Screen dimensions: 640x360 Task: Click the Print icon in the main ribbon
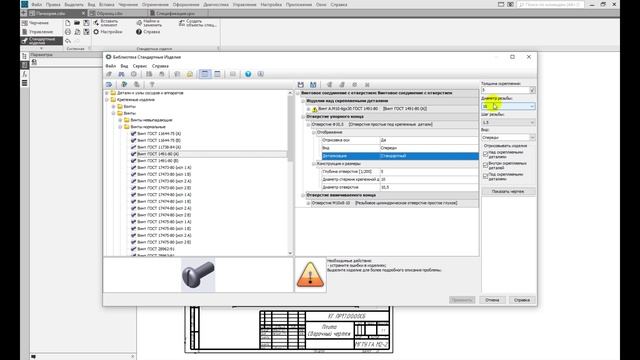click(68, 32)
